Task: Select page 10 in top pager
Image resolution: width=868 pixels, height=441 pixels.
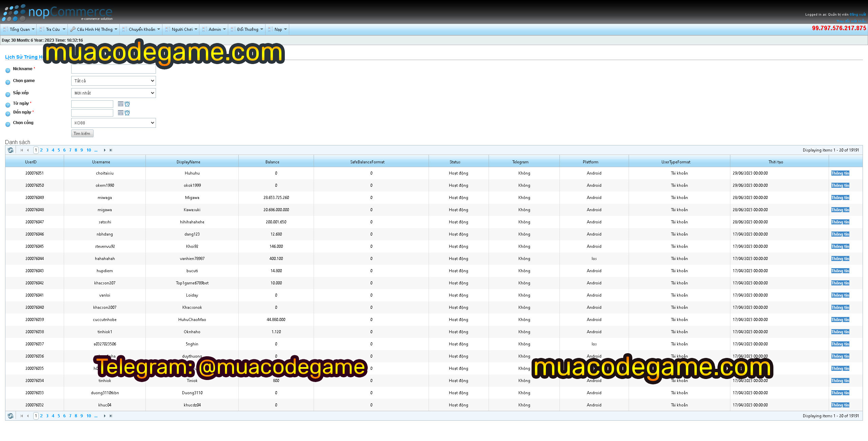Action: [x=89, y=150]
